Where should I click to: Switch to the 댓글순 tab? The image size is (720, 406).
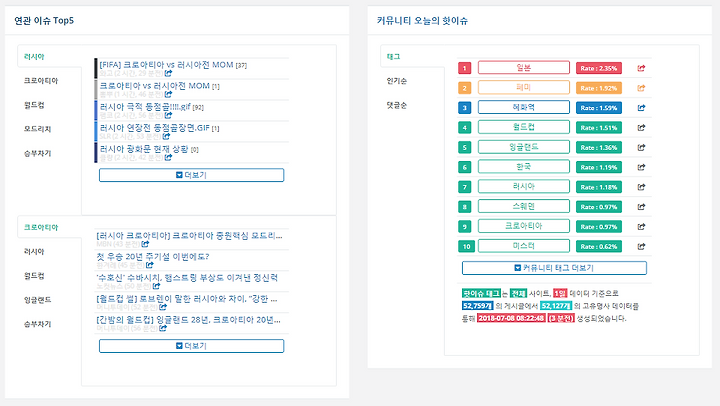click(397, 105)
